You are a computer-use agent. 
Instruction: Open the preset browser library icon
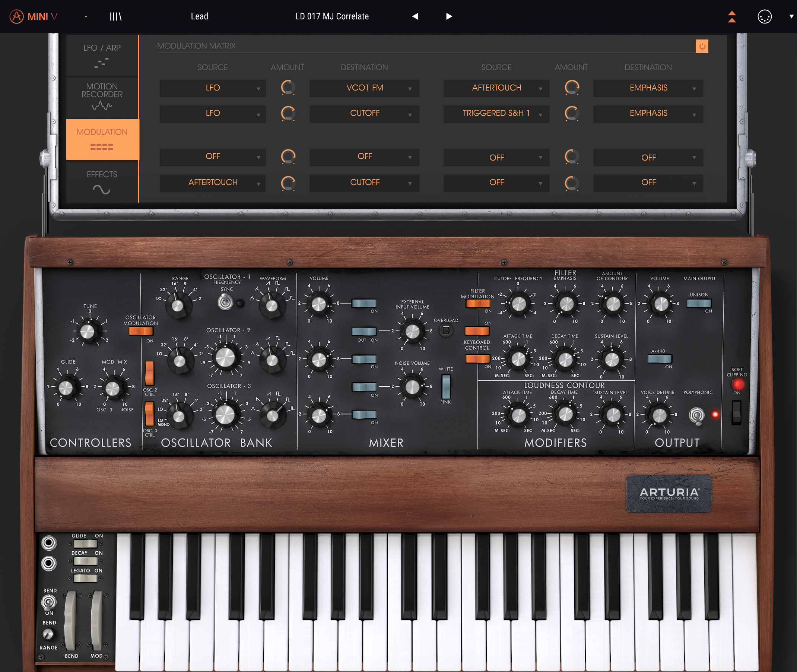tap(115, 16)
